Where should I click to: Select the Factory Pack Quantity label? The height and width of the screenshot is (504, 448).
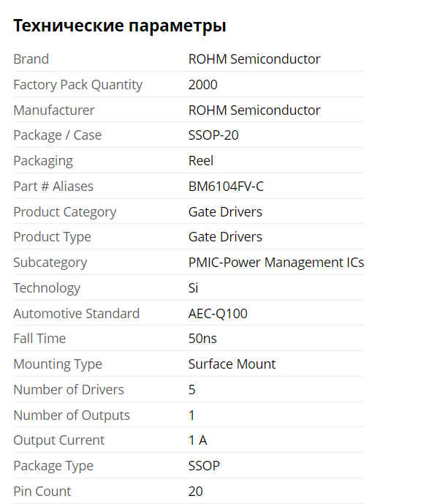77,85
